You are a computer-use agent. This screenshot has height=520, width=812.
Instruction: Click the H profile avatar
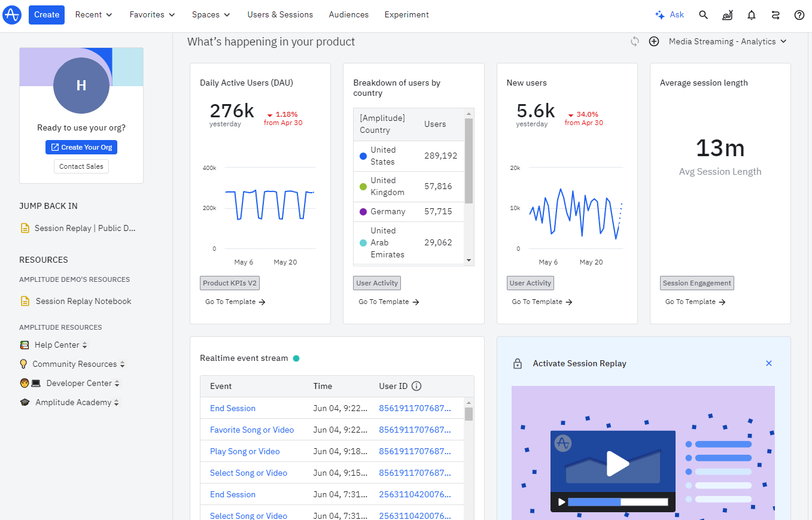click(81, 86)
